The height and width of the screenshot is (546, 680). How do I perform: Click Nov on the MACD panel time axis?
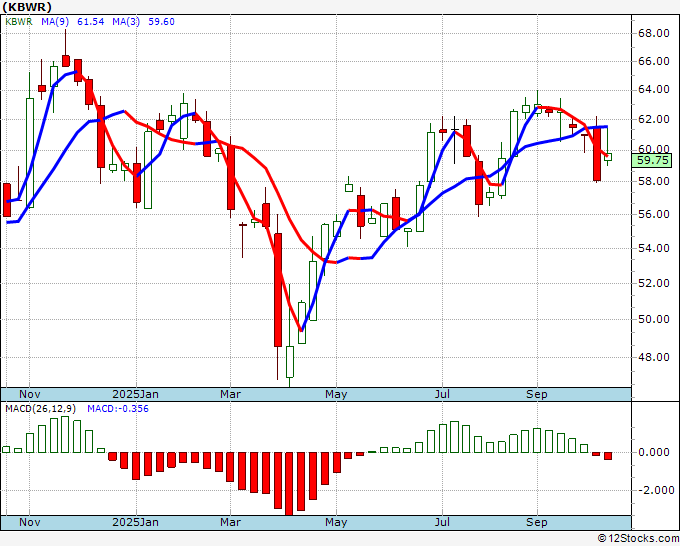pos(29,522)
